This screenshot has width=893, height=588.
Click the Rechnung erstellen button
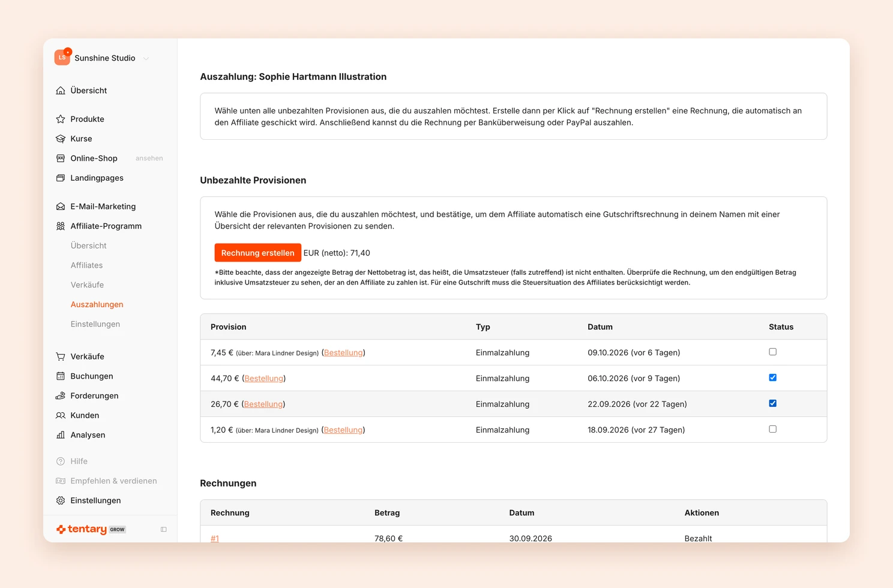pyautogui.click(x=258, y=253)
